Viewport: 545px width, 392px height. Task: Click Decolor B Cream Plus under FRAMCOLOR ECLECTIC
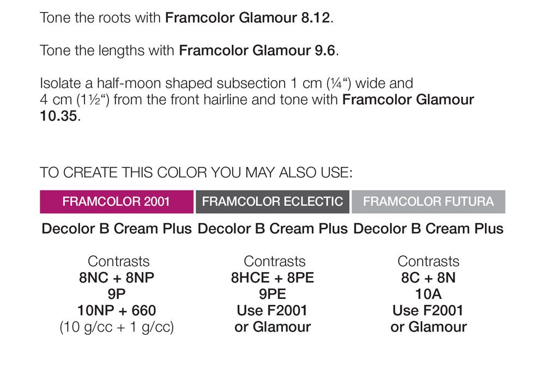coord(272,229)
